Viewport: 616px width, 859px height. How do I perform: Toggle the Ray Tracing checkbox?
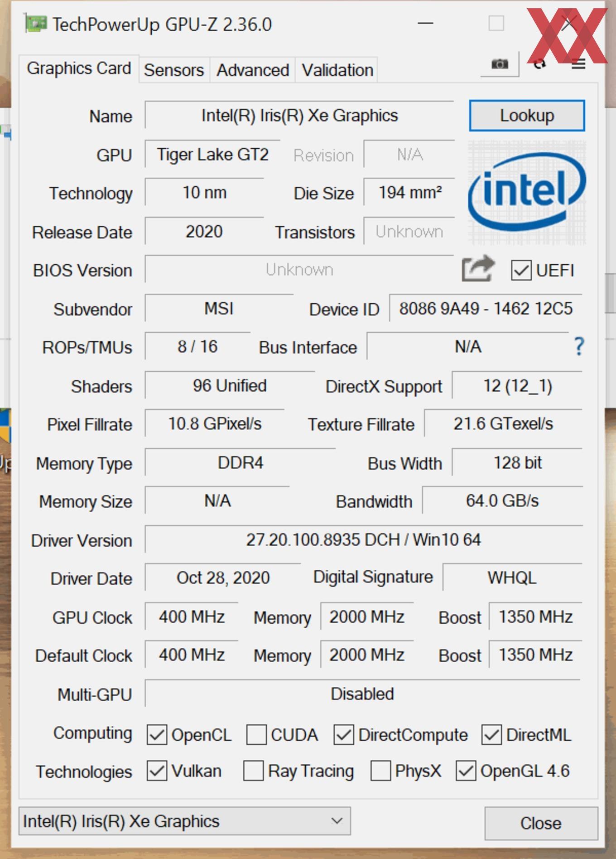[x=253, y=771]
